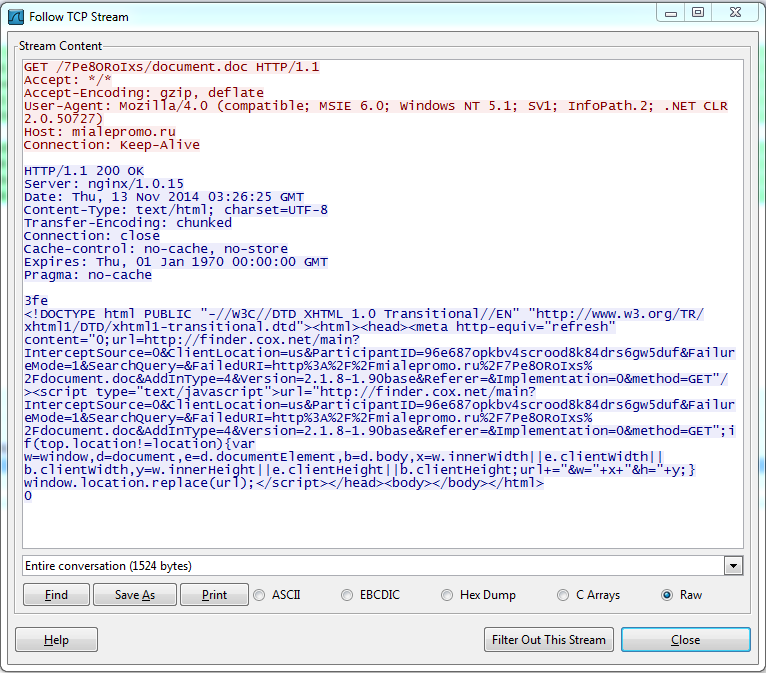Click the Entire conversation (1524 bytes) combo box
Screen dimensions: 766x673
point(383,566)
